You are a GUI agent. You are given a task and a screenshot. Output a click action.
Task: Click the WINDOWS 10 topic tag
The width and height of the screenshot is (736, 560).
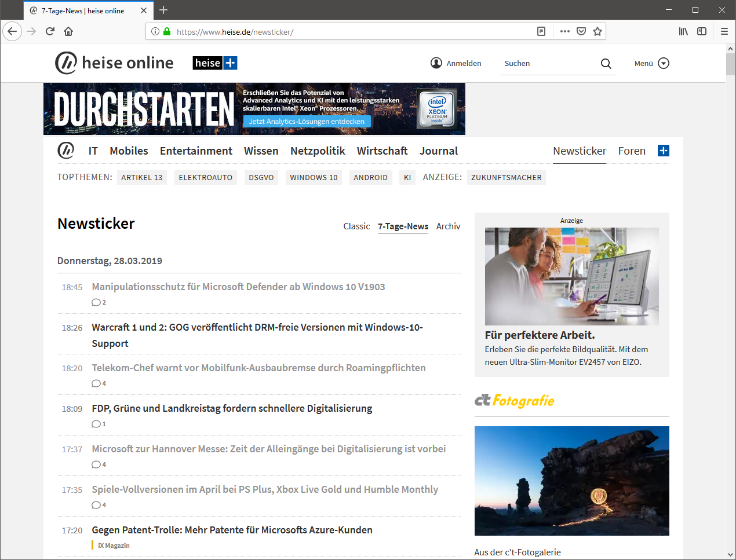click(314, 178)
